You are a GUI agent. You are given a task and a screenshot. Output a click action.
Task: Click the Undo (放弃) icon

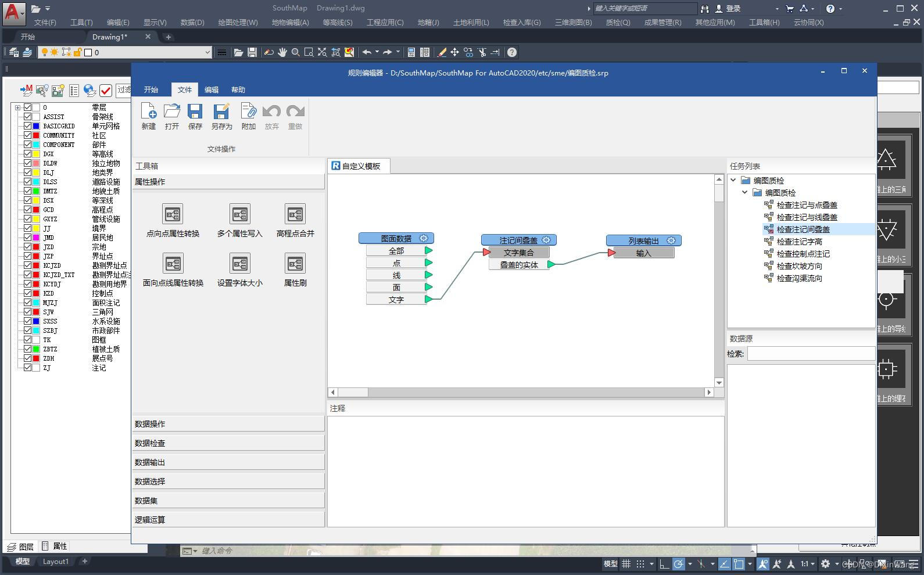272,112
